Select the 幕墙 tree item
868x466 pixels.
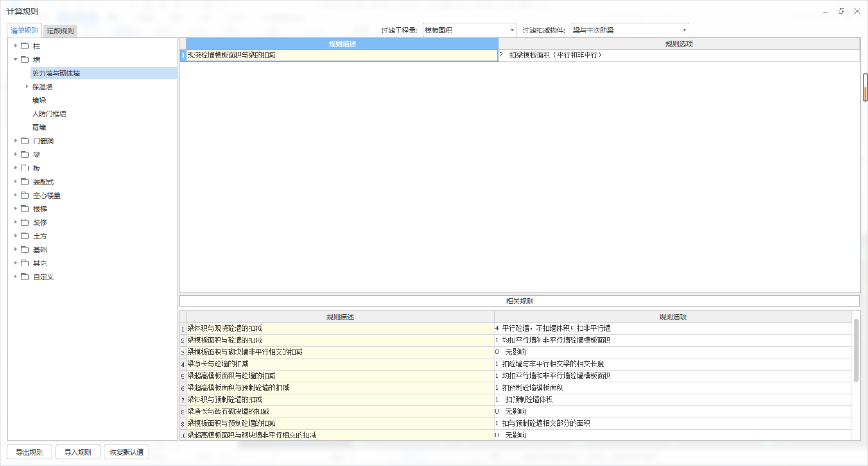[39, 128]
